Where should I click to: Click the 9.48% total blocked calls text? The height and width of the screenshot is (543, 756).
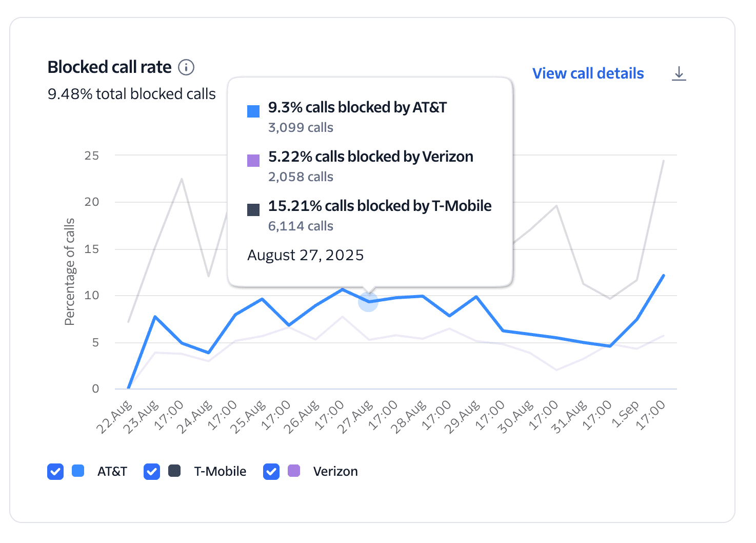[x=132, y=94]
